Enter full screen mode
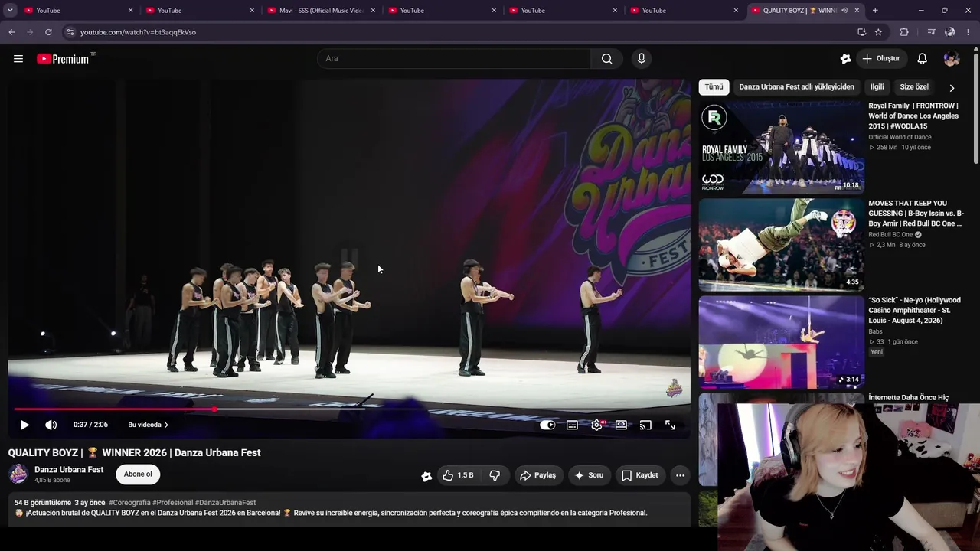 click(x=670, y=425)
